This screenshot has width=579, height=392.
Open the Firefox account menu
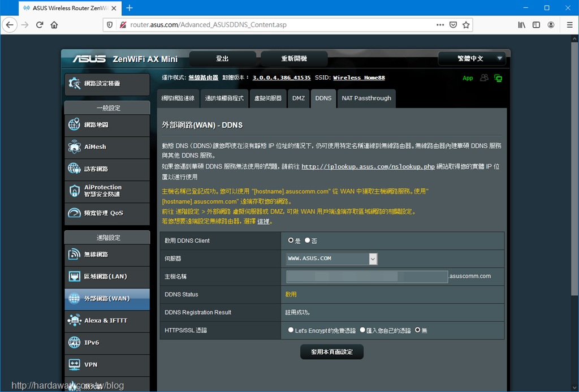(551, 25)
